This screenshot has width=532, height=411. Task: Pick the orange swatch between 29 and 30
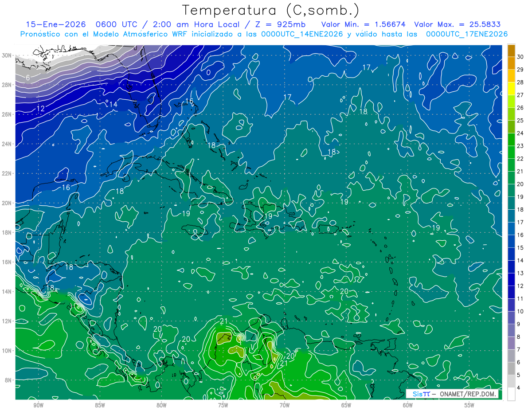[511, 63]
